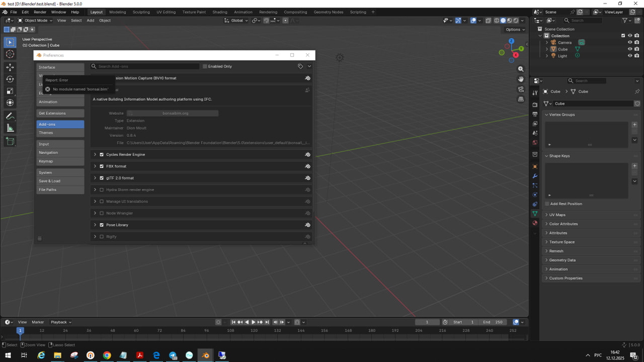Open the viewport Options dropdown

[515, 29]
